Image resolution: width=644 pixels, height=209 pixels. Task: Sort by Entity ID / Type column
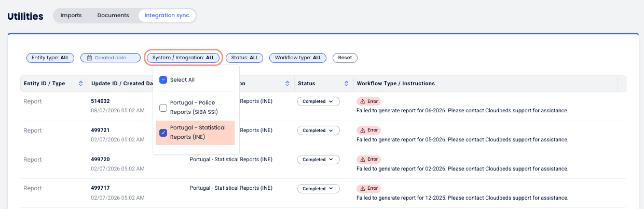pos(80,84)
